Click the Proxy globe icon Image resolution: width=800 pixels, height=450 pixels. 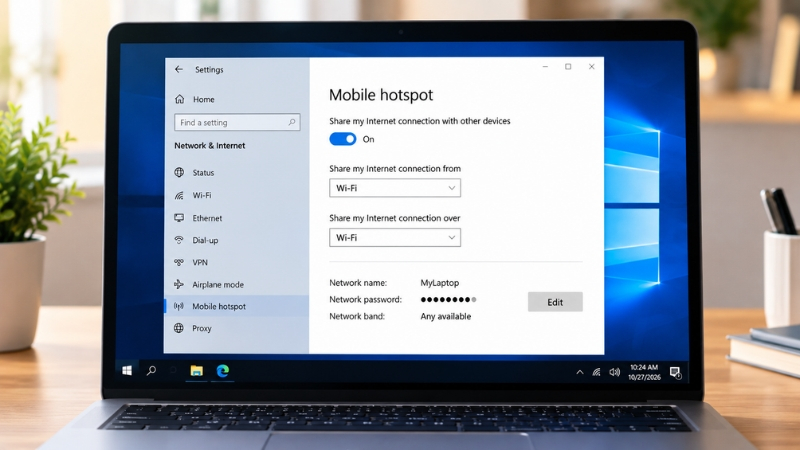tap(179, 328)
